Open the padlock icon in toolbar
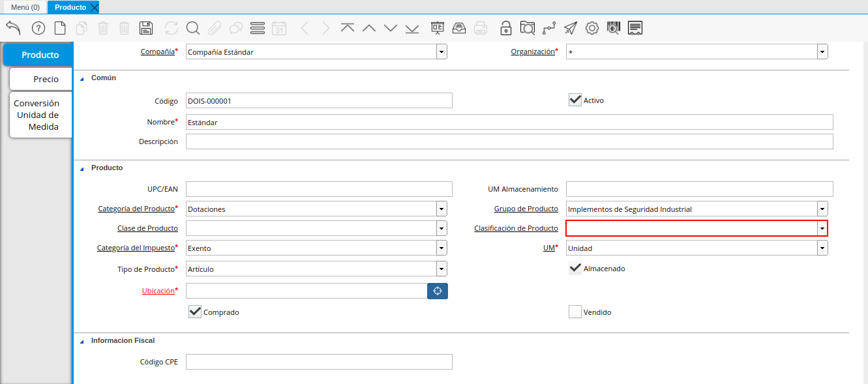The width and height of the screenshot is (868, 384). (505, 28)
